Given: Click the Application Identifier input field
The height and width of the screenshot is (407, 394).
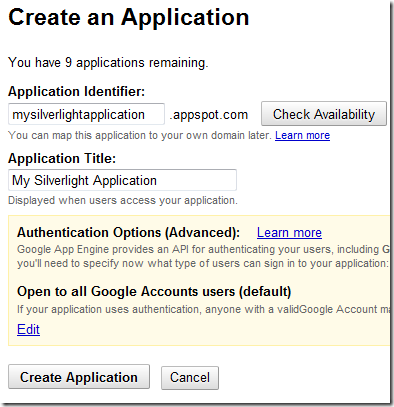Looking at the screenshot, I should pyautogui.click(x=86, y=114).
